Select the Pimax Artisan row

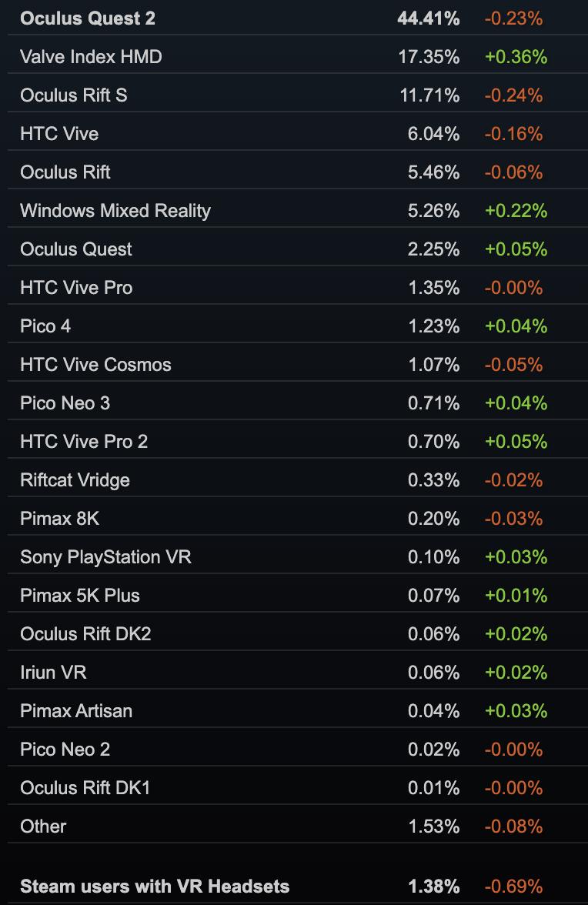(76, 711)
